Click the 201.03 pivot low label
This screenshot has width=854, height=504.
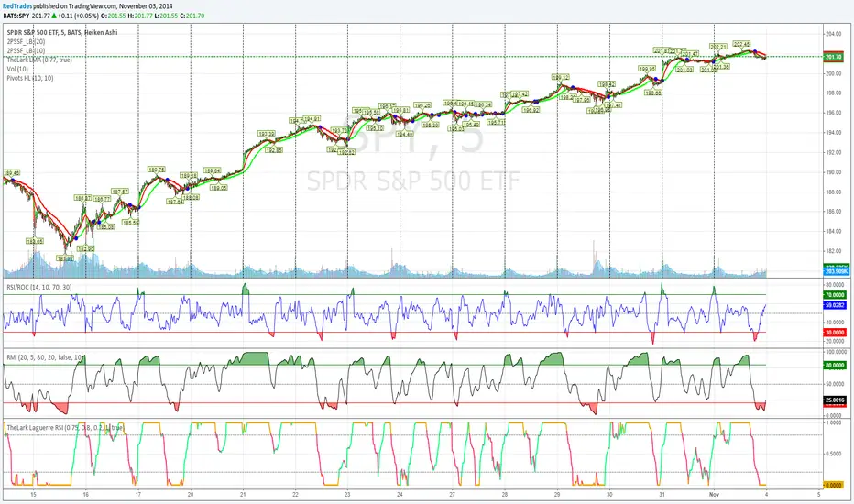point(684,70)
